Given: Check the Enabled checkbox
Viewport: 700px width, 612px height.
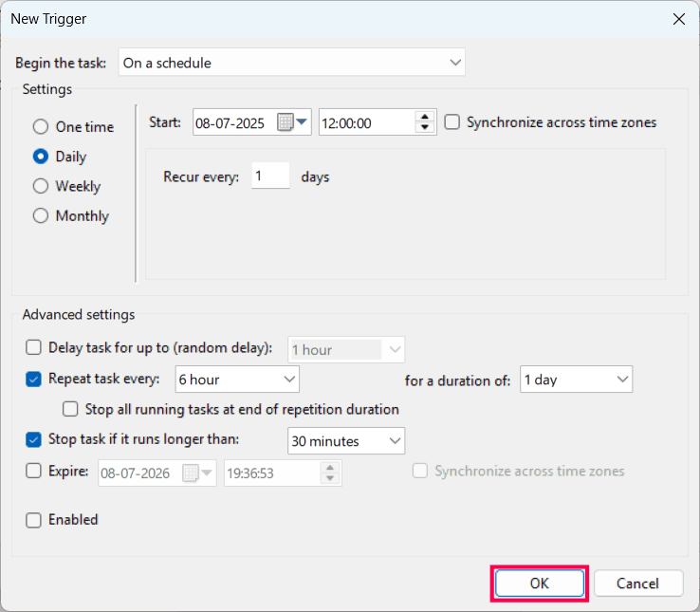Looking at the screenshot, I should coord(34,520).
